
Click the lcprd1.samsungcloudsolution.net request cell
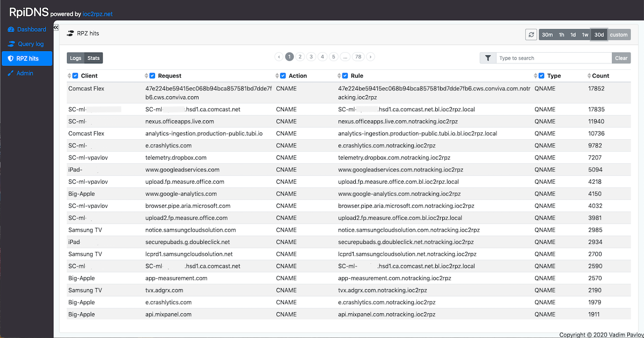[x=189, y=254]
